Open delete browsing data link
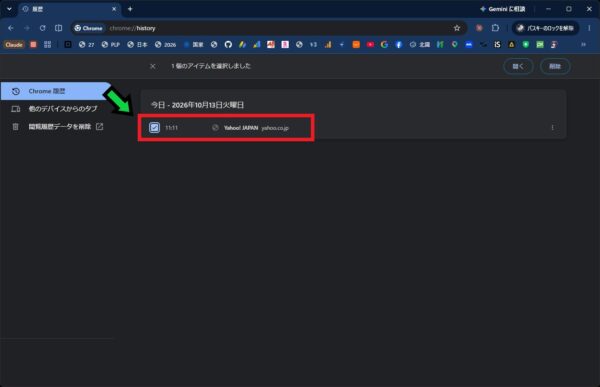 pyautogui.click(x=57, y=127)
